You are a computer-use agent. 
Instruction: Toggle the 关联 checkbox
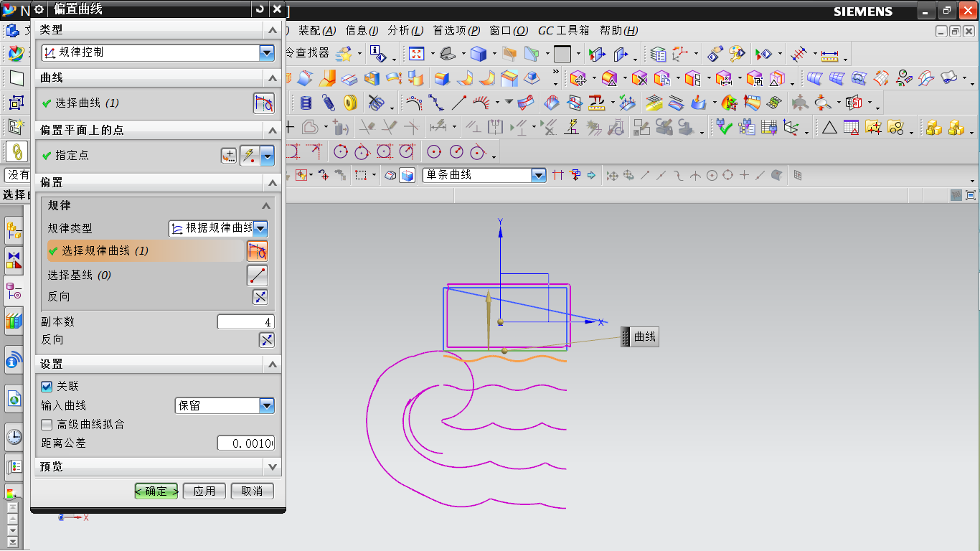point(47,387)
